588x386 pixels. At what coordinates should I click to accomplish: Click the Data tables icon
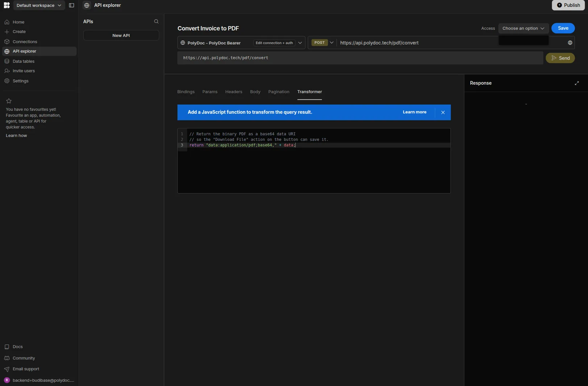(x=7, y=61)
